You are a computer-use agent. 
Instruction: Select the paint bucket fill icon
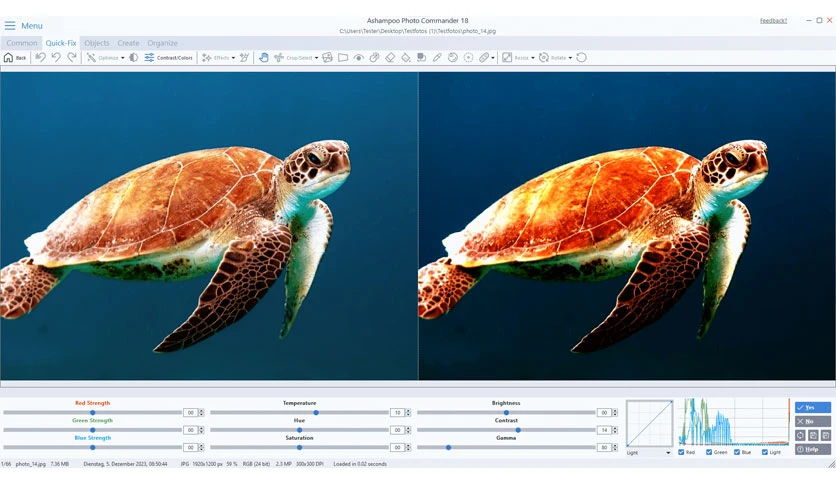click(x=406, y=58)
